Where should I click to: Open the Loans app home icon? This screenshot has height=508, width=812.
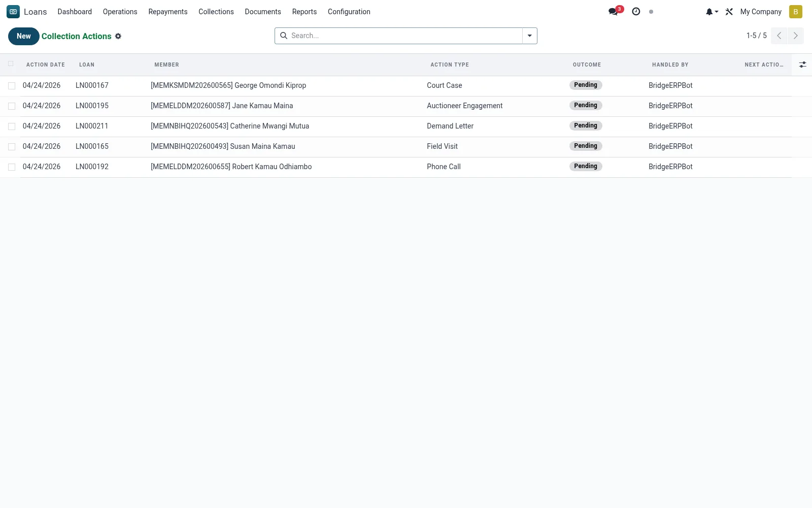point(13,12)
